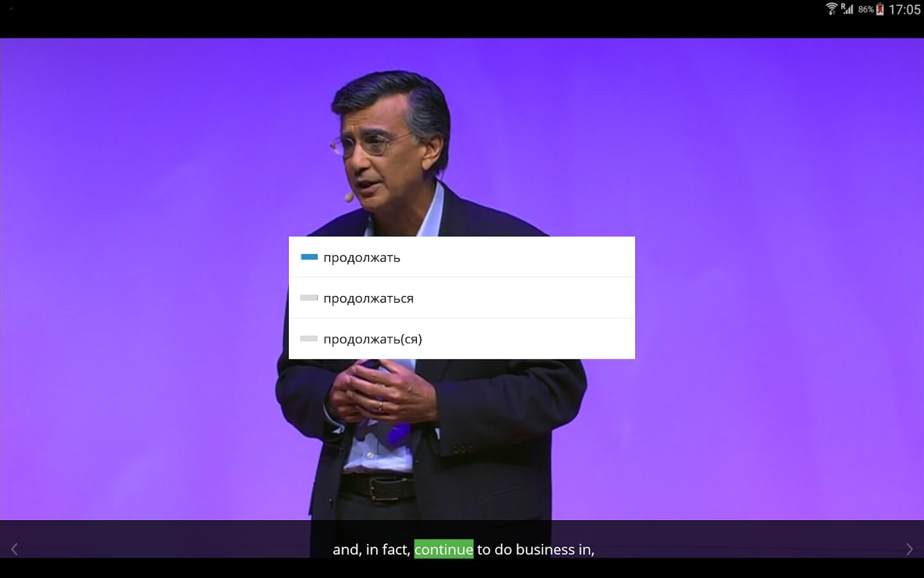Tap the gray frequency bar beside "продолжаться"
This screenshot has width=924, height=578.
pos(309,298)
